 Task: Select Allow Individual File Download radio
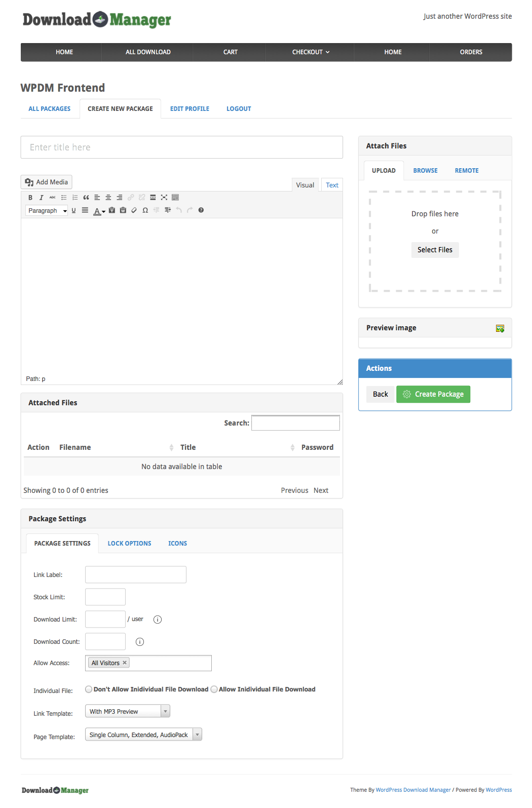pos(214,689)
